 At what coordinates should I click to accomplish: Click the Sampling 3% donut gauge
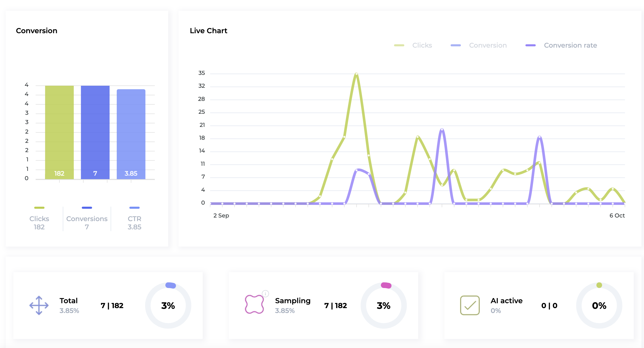(x=383, y=305)
